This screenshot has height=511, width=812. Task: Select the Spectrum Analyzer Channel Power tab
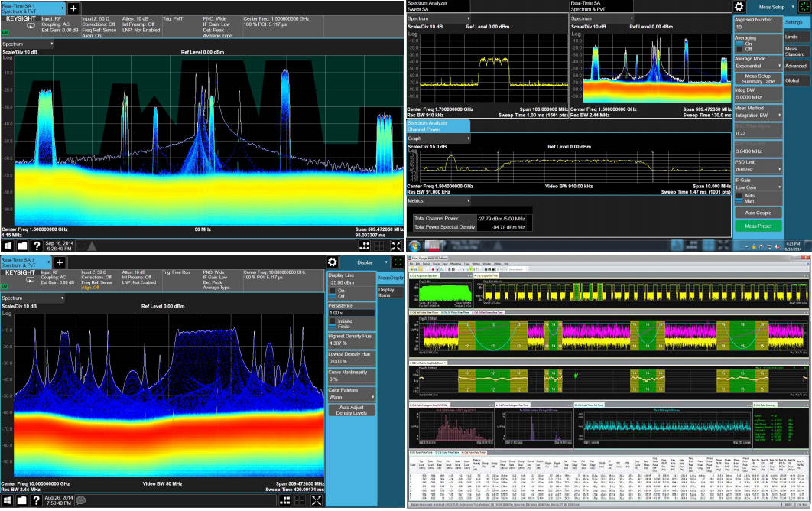(x=438, y=126)
